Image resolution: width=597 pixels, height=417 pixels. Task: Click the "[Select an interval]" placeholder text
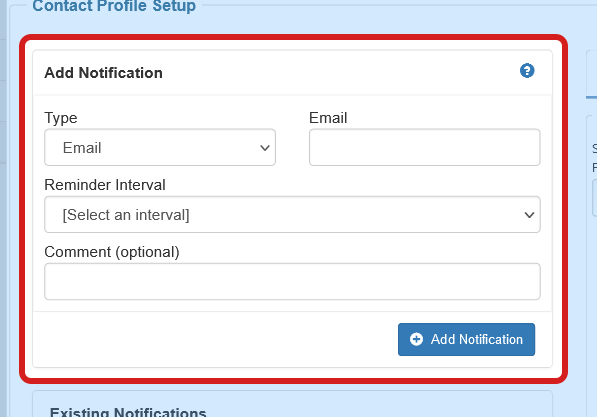point(126,215)
